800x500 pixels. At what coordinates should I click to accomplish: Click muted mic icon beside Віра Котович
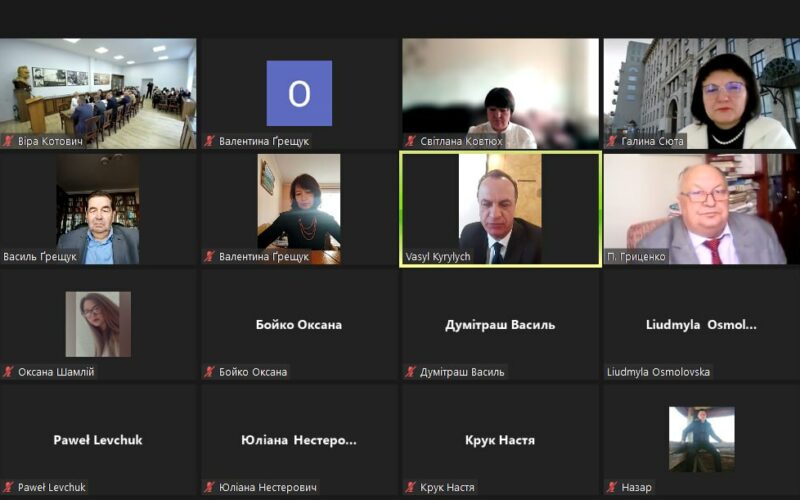(x=9, y=141)
